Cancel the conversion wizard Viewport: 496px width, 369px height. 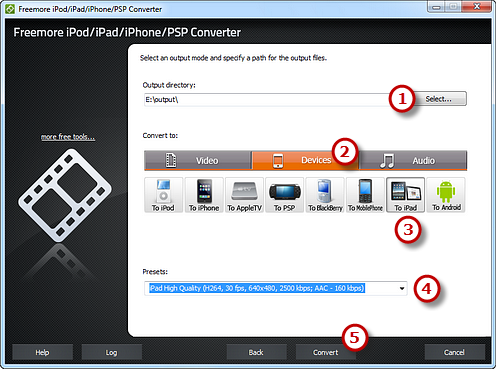(454, 352)
